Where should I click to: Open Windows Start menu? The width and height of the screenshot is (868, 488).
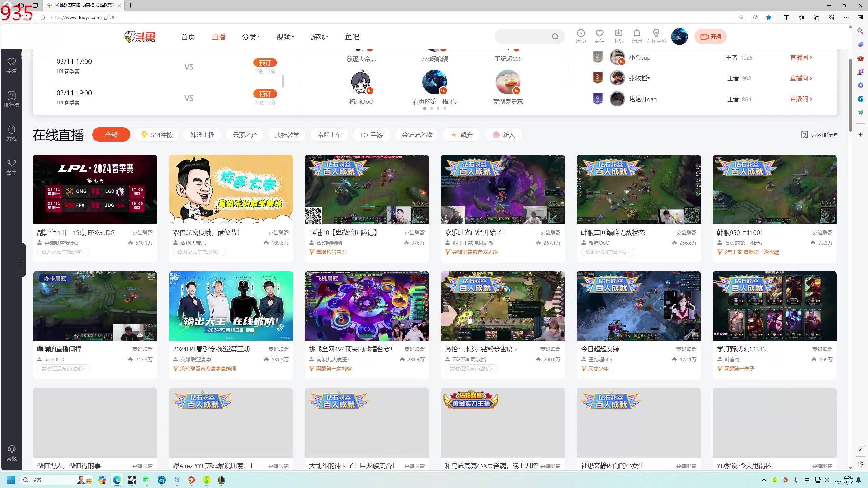click(11, 480)
